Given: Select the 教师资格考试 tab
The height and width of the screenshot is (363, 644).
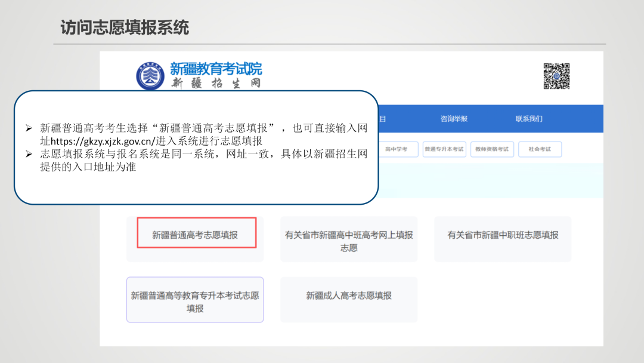Looking at the screenshot, I should (492, 149).
